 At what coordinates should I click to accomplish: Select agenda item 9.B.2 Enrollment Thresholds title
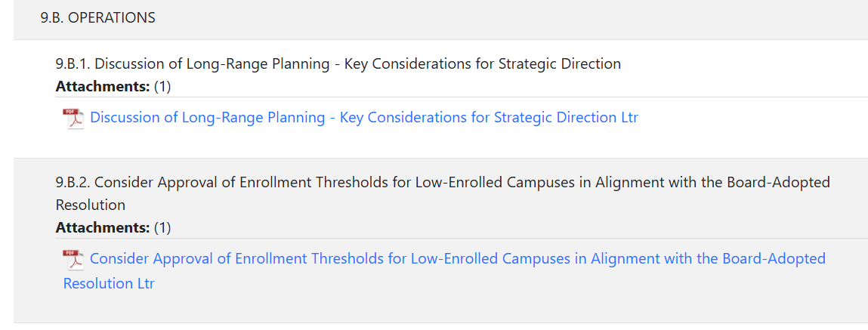[442, 183]
